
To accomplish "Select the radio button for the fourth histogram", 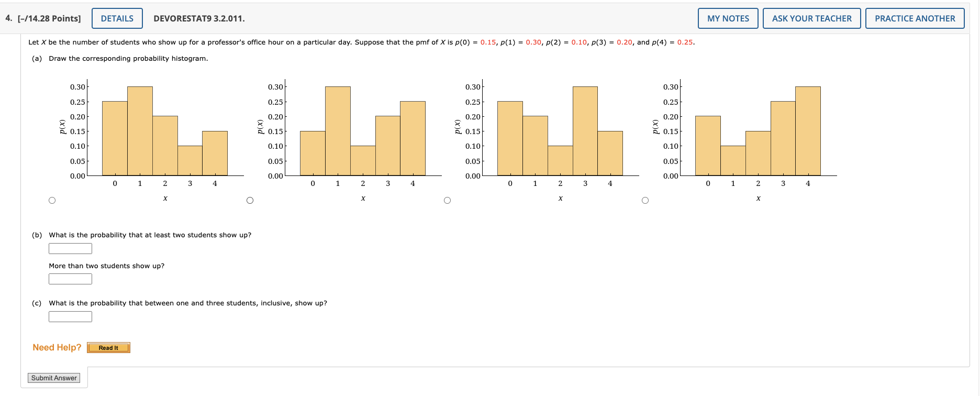I will click(645, 200).
